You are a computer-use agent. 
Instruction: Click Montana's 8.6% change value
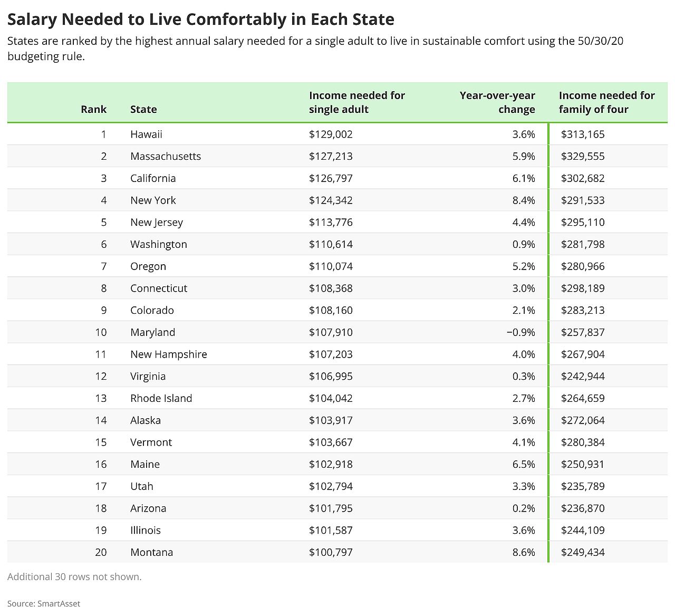(x=524, y=553)
